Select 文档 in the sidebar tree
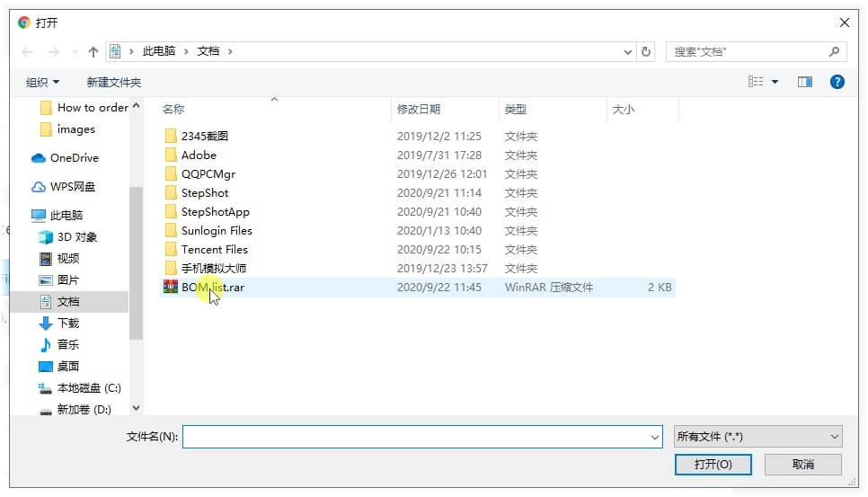 pyautogui.click(x=69, y=302)
